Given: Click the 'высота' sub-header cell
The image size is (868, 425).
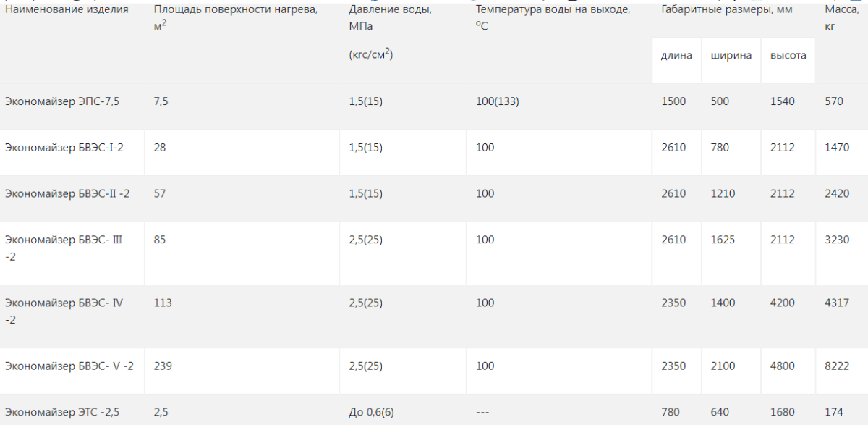Looking at the screenshot, I should point(788,56).
